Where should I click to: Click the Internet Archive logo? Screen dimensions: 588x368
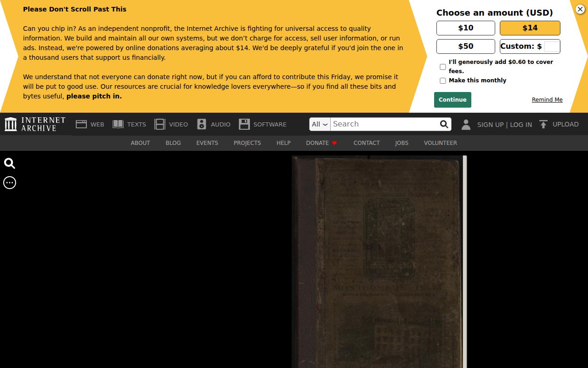click(35, 124)
